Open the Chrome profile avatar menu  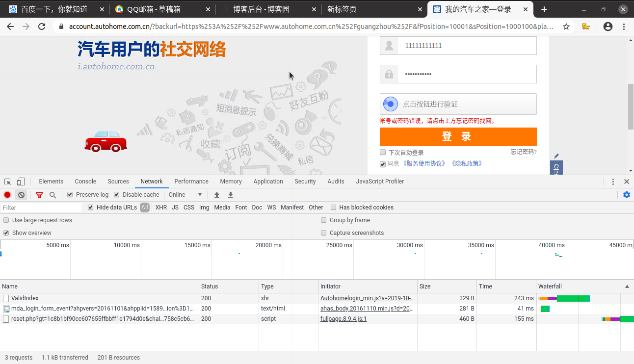pos(608,27)
